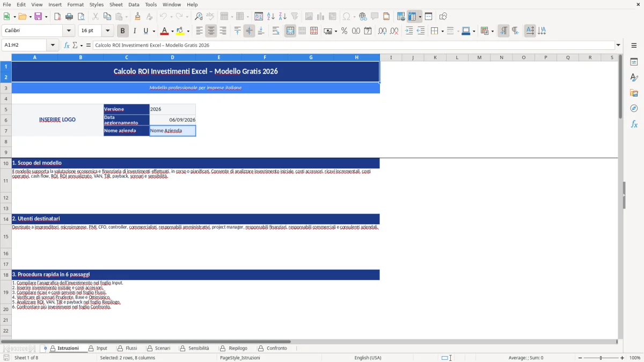Adjust the zoom slider in status bar
Screen dimensions: 644x362
click(601, 358)
